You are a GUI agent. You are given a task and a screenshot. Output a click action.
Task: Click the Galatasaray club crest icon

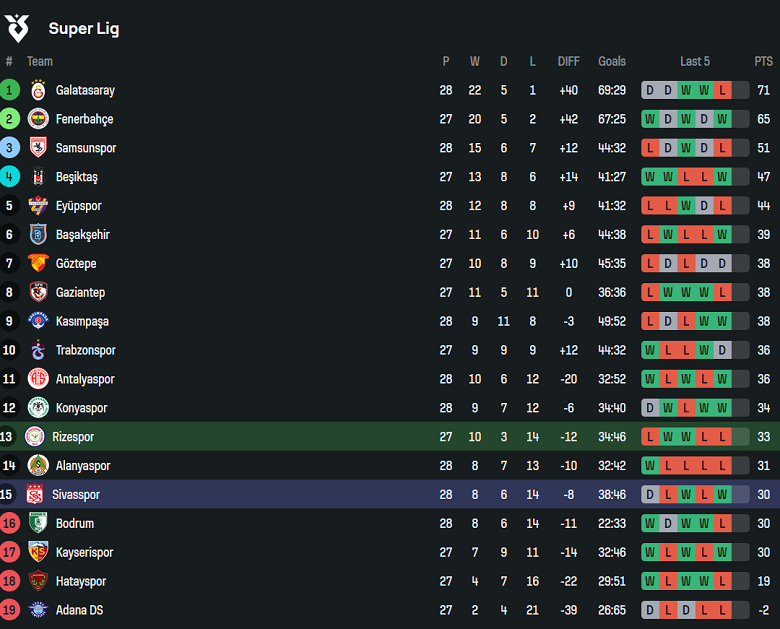(38, 90)
